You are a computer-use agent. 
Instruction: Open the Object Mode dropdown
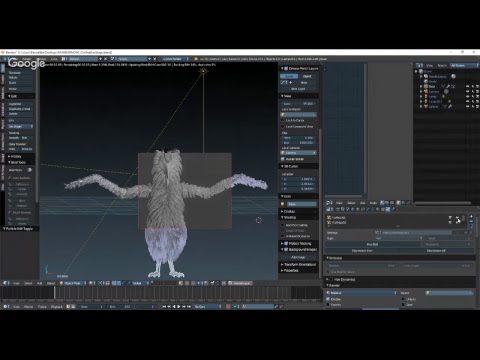coord(73,283)
